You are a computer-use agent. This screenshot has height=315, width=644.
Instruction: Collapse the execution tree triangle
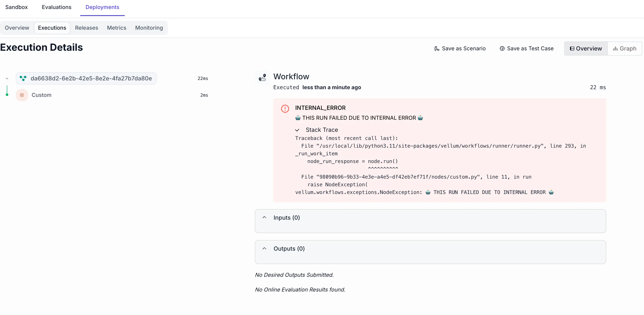pos(7,79)
